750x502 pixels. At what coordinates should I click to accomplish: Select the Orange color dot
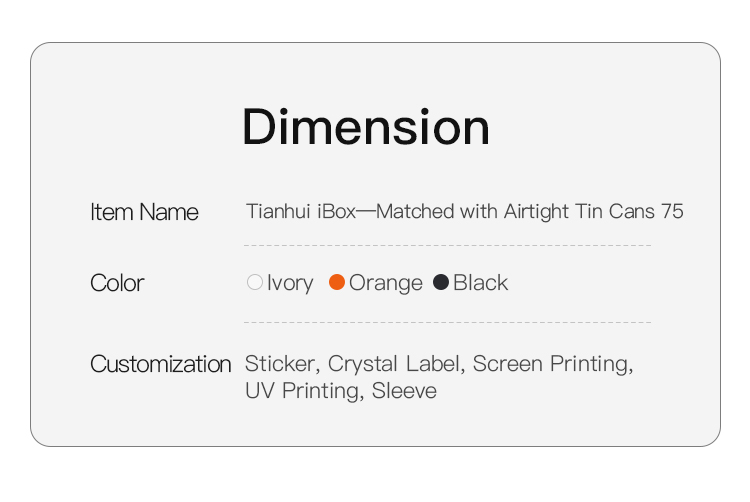point(337,282)
